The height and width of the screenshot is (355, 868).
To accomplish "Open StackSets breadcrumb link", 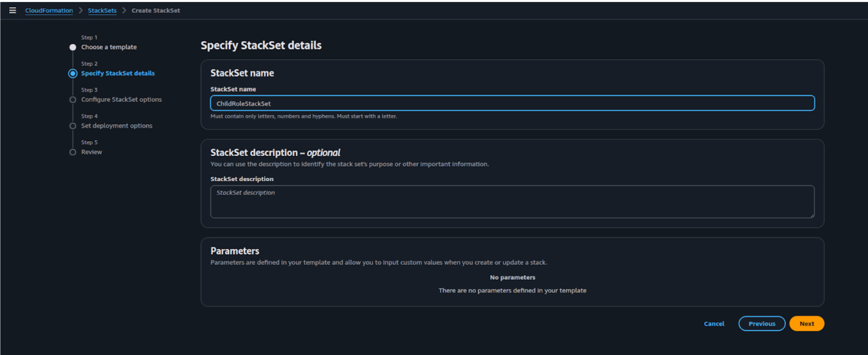I will click(x=102, y=10).
